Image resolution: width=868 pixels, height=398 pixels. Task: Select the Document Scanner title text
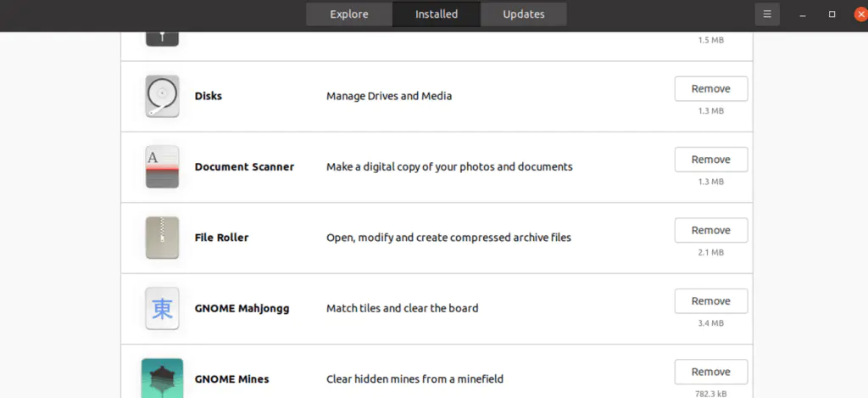(x=244, y=167)
